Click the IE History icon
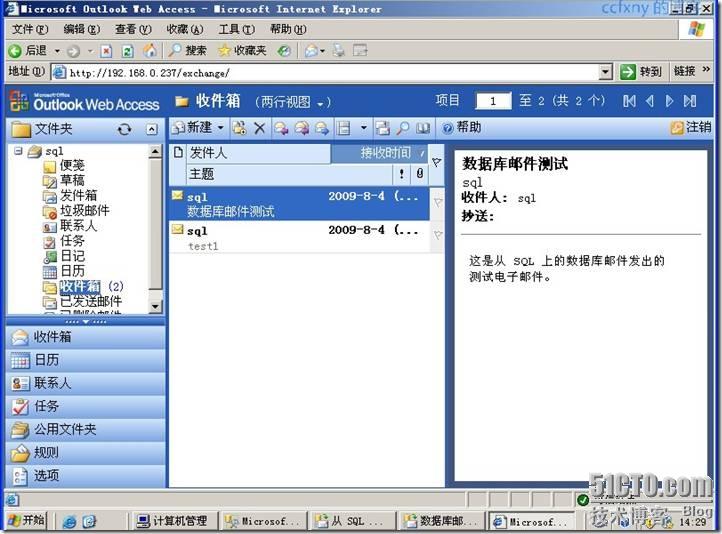The height and width of the screenshot is (534, 722). click(285, 51)
